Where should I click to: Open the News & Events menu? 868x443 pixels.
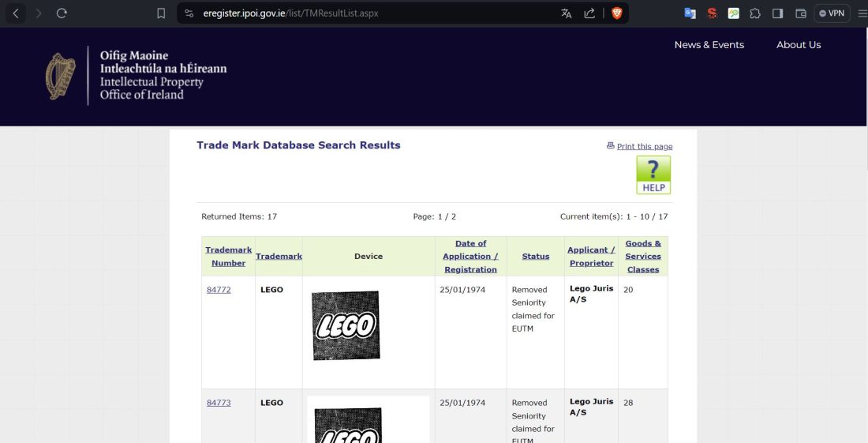coord(709,45)
